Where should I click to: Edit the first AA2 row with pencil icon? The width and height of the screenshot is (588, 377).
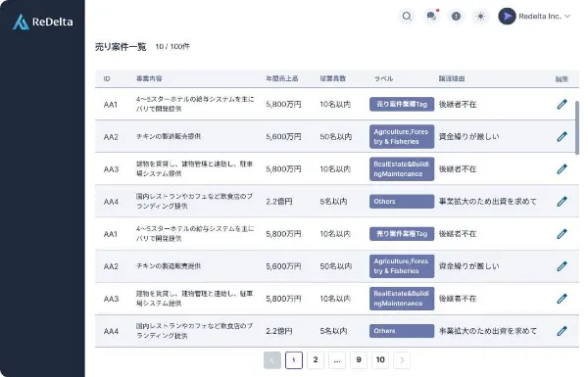(562, 136)
